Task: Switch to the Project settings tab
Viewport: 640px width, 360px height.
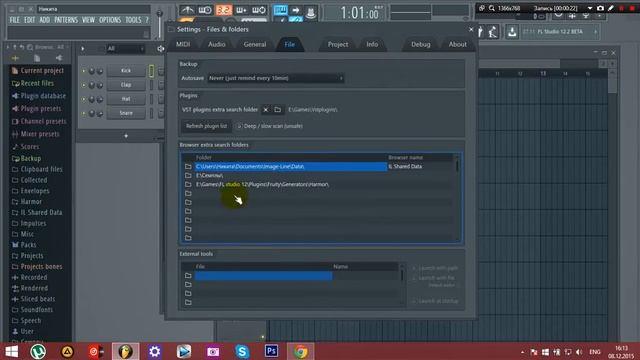Action: [x=338, y=44]
